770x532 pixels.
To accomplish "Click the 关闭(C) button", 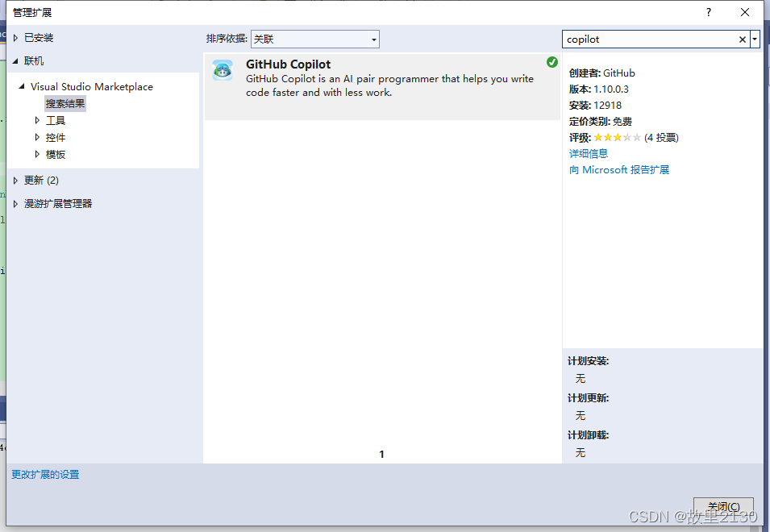I will [x=723, y=506].
